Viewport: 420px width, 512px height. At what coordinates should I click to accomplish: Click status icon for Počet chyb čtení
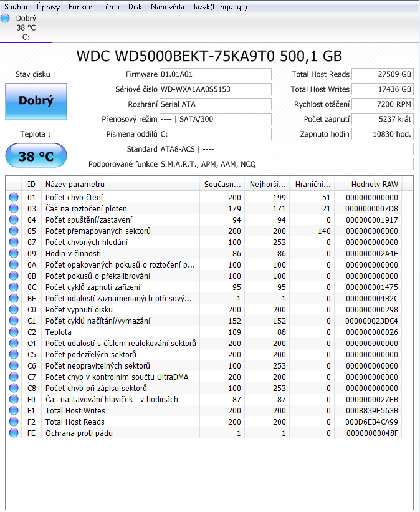[14, 197]
